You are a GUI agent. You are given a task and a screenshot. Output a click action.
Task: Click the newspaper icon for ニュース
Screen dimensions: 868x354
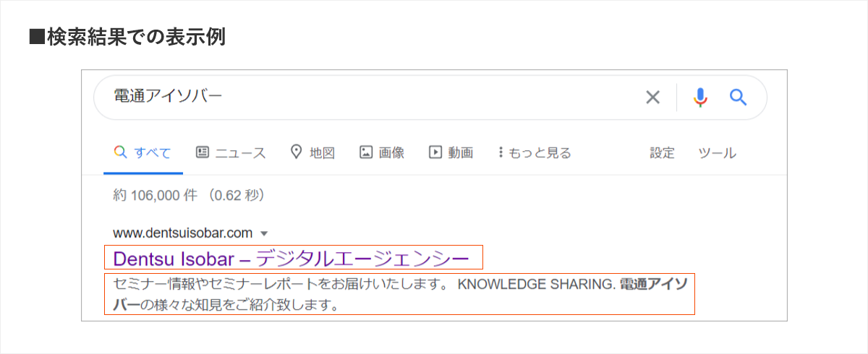[x=203, y=152]
